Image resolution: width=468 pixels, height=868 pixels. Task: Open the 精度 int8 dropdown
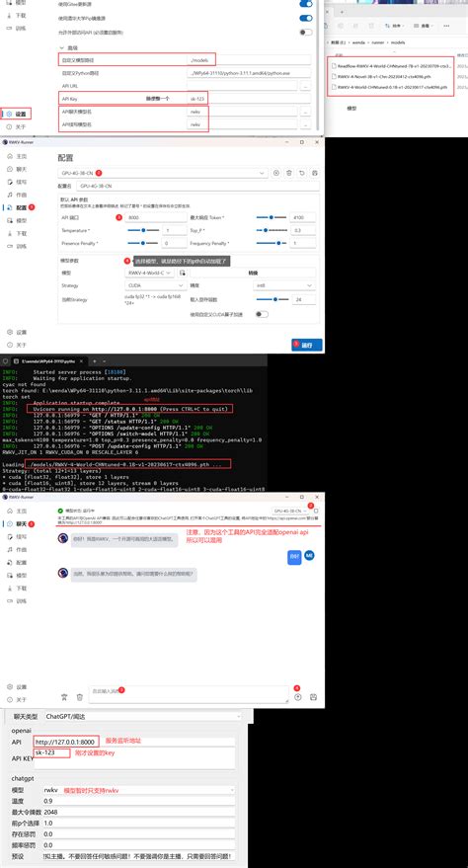[284, 285]
